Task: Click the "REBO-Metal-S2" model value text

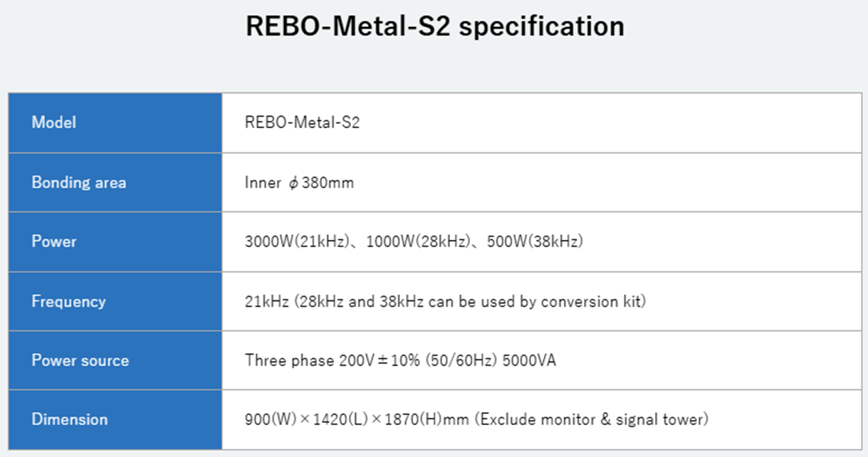Action: (302, 123)
